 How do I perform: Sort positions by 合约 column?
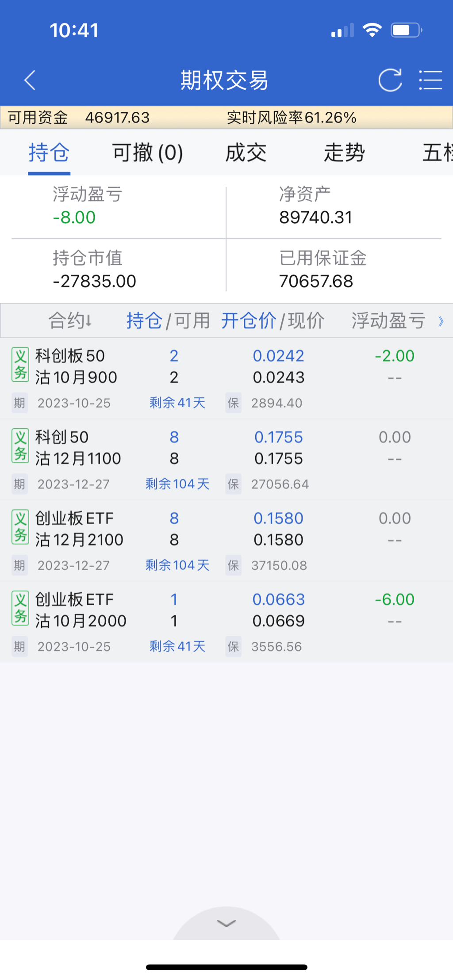tap(70, 320)
